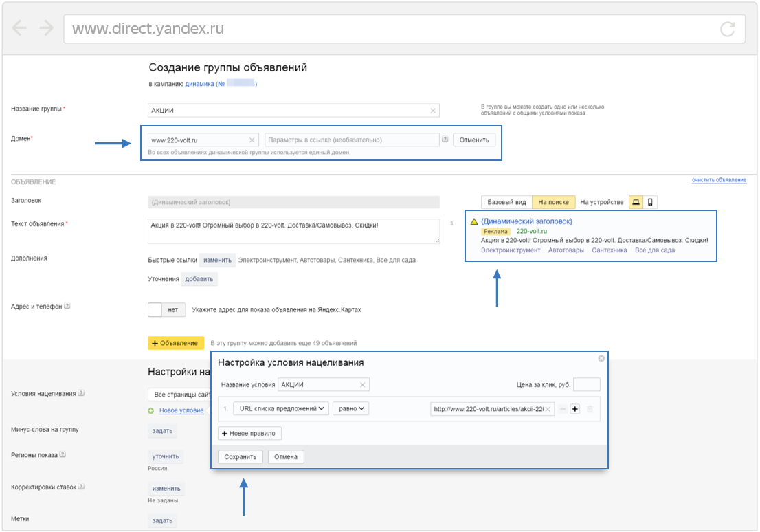Open help icon beside Условия нацеливания
Image resolution: width=760 pixels, height=532 pixels.
[81, 393]
